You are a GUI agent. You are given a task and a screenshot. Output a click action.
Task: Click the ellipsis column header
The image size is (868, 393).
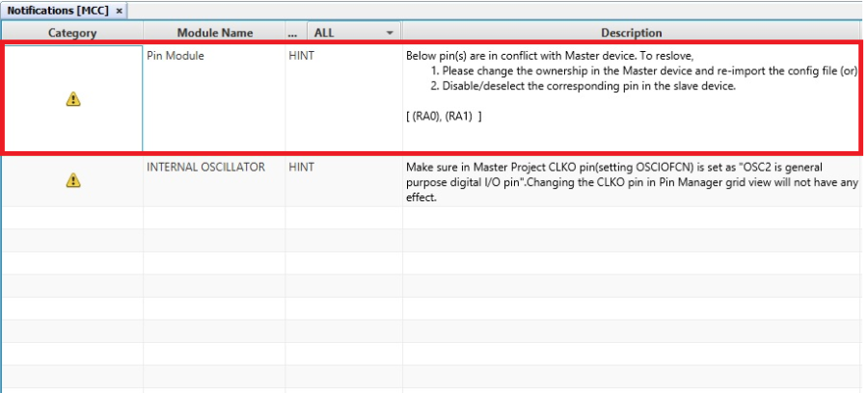pos(293,33)
